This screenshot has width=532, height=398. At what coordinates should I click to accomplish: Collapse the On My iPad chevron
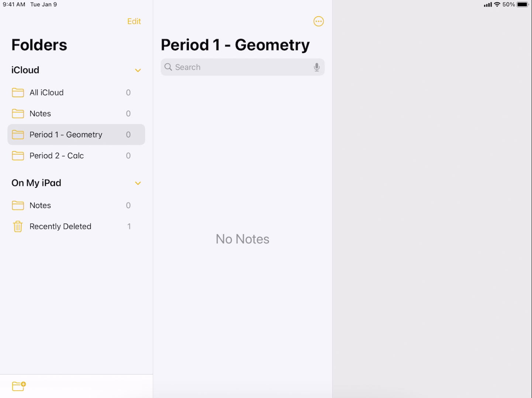click(x=138, y=183)
